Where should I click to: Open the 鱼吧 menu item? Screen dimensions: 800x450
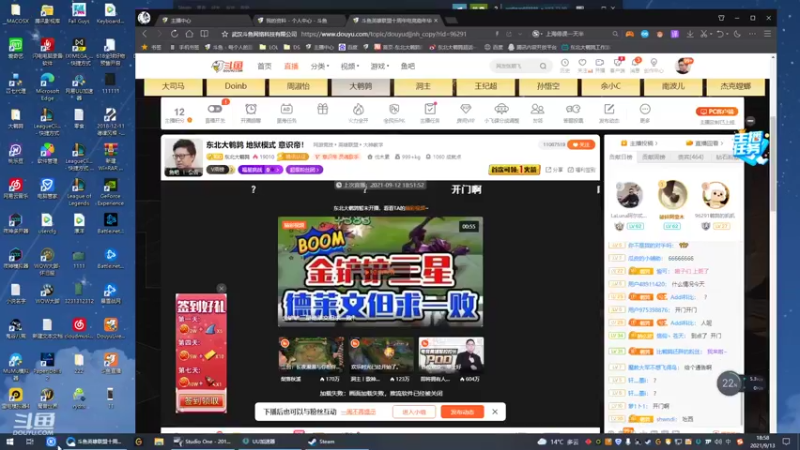click(x=408, y=66)
